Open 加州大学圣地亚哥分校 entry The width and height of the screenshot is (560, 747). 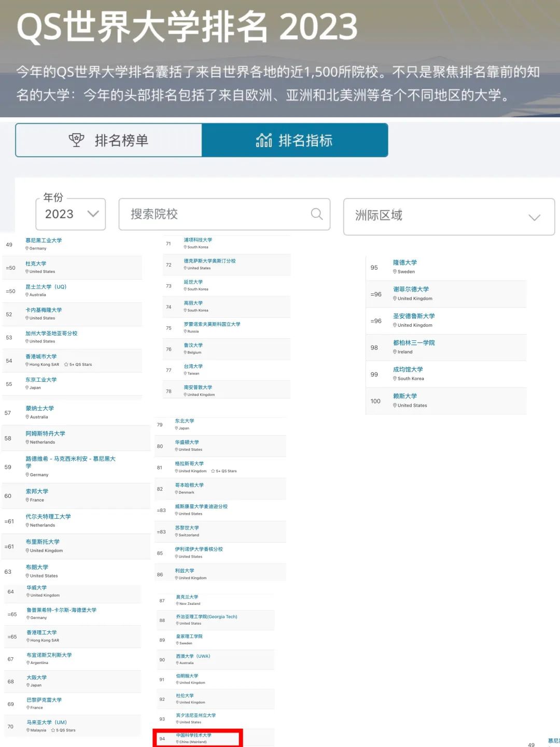[51, 334]
